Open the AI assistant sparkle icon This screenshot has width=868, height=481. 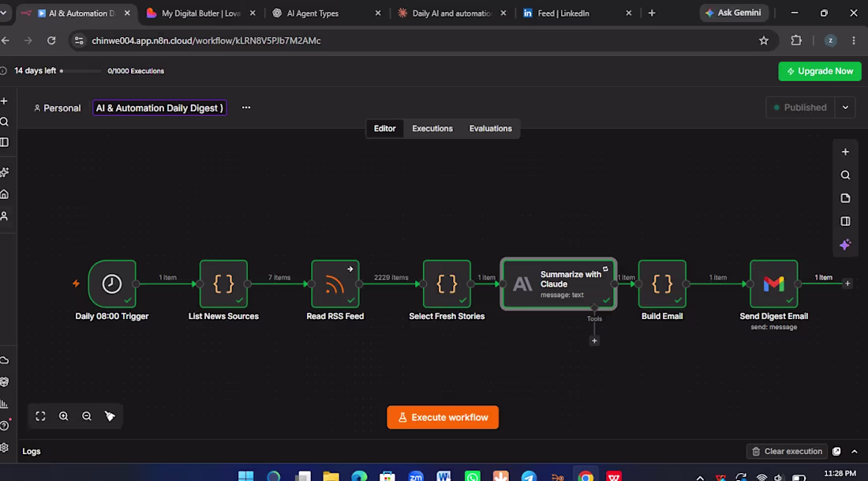(x=845, y=245)
